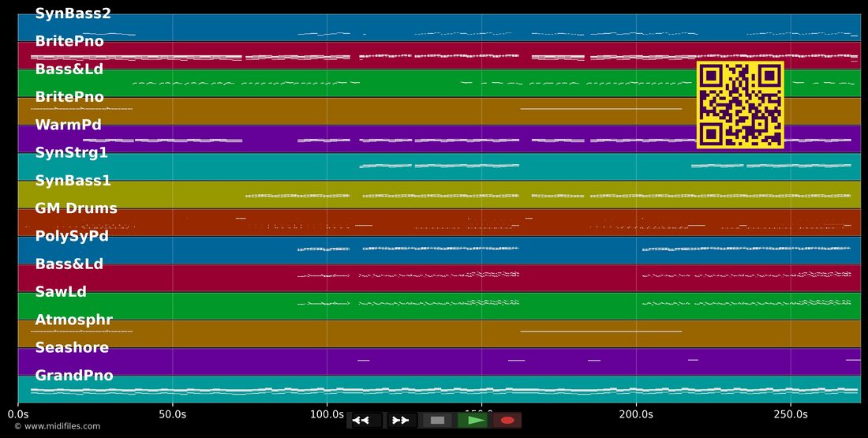The width and height of the screenshot is (868, 438).
Task: Select the PolySyPd track label
Action: tap(71, 236)
